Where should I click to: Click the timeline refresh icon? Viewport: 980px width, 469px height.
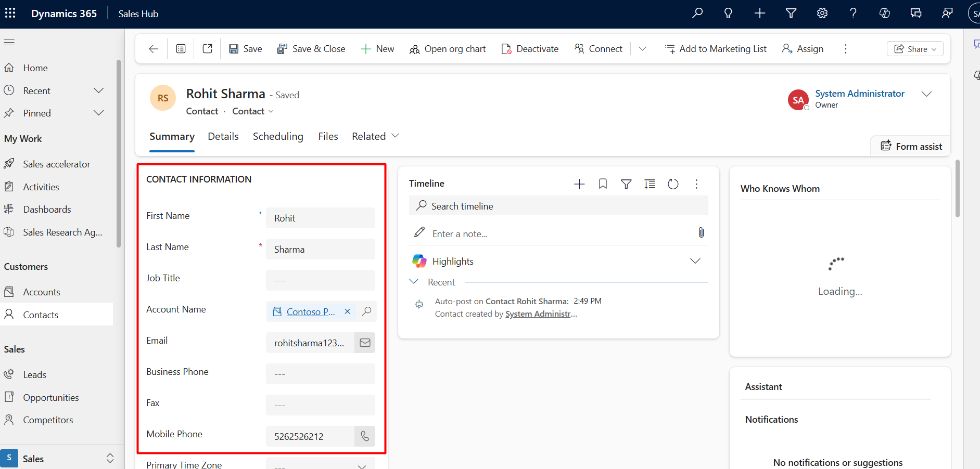tap(673, 184)
